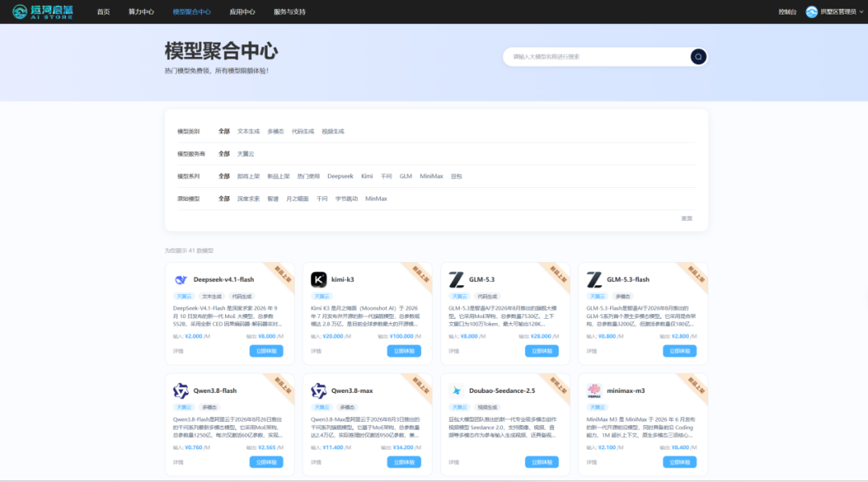
Task: Click the 运河启源 AI Store logo
Action: pos(43,11)
